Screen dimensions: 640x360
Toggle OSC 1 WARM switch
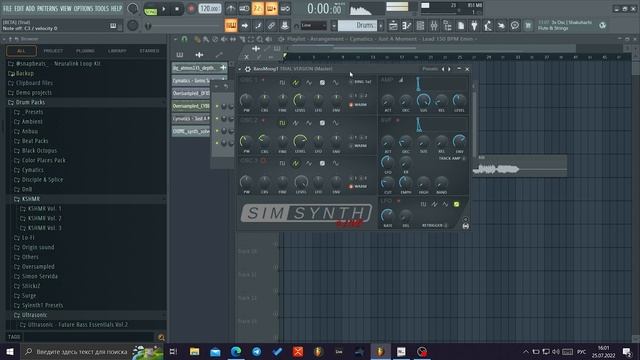[x=351, y=104]
